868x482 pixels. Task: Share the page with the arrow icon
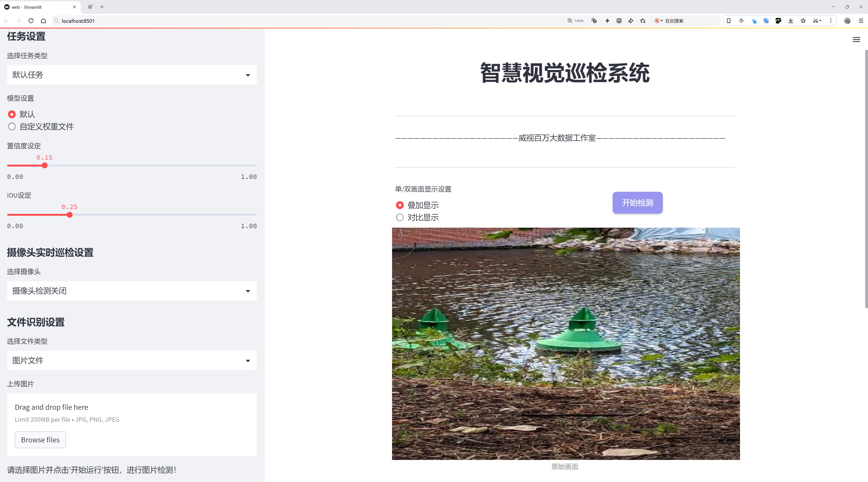click(x=631, y=21)
